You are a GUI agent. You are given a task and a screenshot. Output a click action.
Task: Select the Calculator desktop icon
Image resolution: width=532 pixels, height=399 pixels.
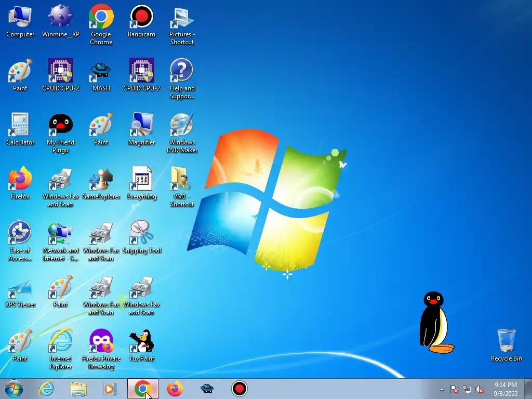point(20,129)
